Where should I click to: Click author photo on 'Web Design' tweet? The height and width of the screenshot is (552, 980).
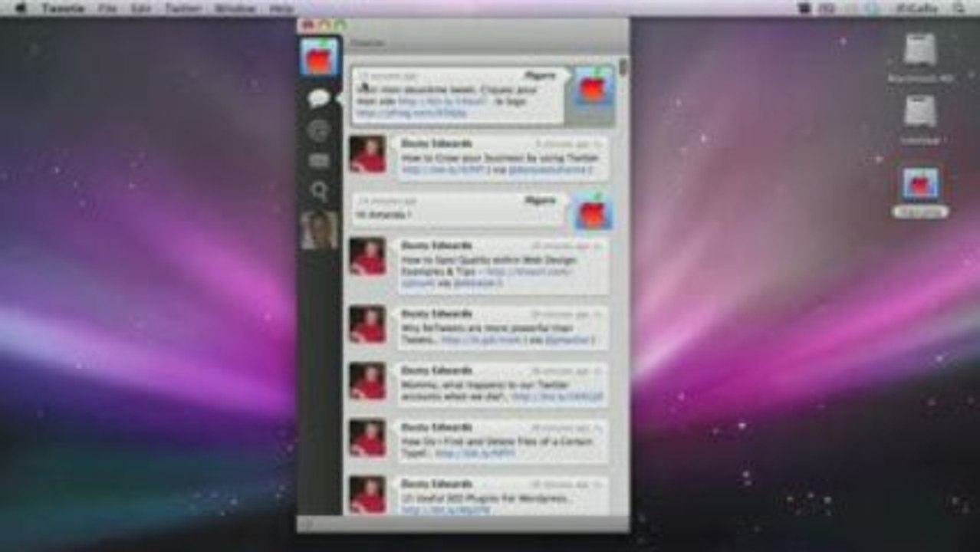367,257
